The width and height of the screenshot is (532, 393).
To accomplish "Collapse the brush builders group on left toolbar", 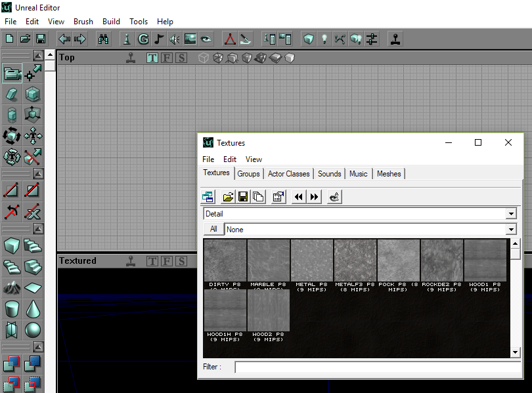I will click(x=38, y=229).
